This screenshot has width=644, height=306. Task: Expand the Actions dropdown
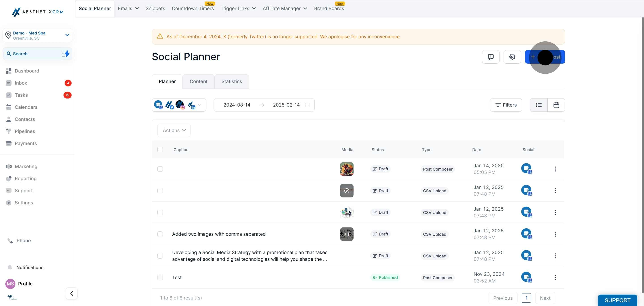click(x=174, y=130)
